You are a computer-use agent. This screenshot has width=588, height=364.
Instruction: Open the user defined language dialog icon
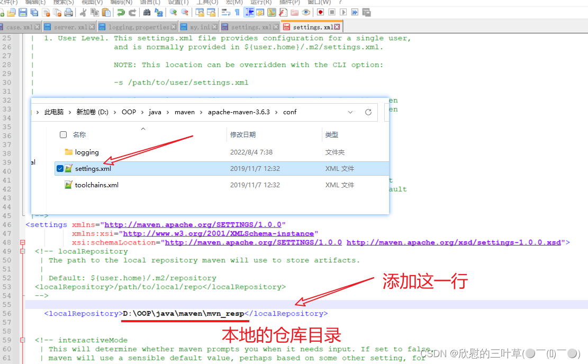(x=260, y=12)
